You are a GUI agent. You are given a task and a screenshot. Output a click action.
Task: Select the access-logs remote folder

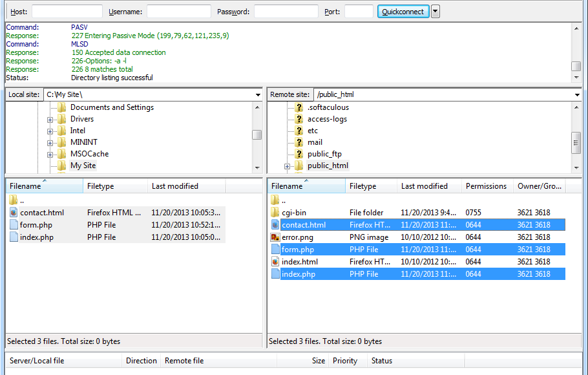(x=327, y=119)
